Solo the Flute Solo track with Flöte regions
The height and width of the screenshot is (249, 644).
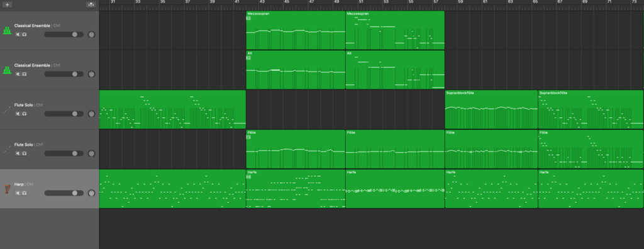pyautogui.click(x=25, y=153)
